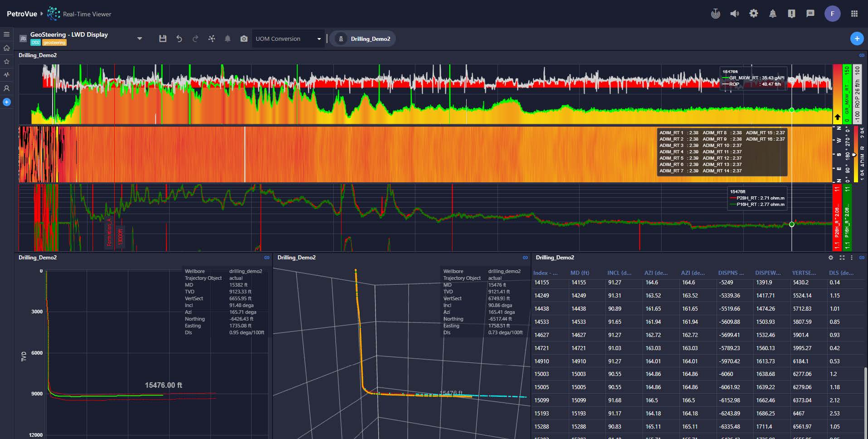
Task: Open settings gear on the data table panel
Action: [x=830, y=257]
